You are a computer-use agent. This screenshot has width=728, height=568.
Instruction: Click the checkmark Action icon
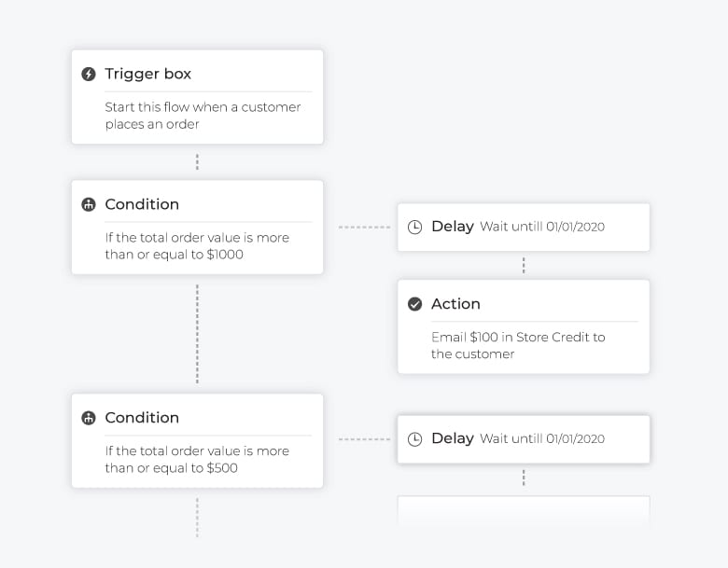pyautogui.click(x=414, y=304)
